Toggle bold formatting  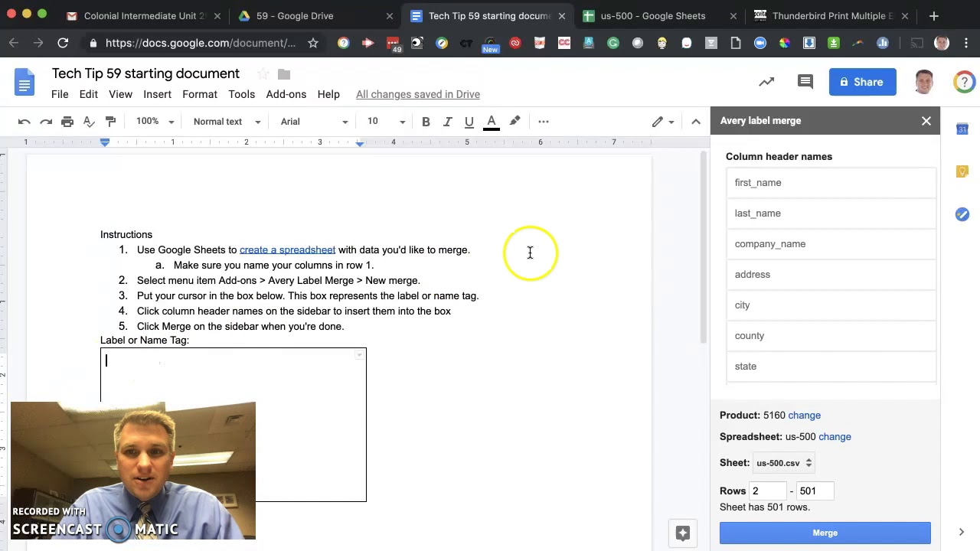pos(426,122)
